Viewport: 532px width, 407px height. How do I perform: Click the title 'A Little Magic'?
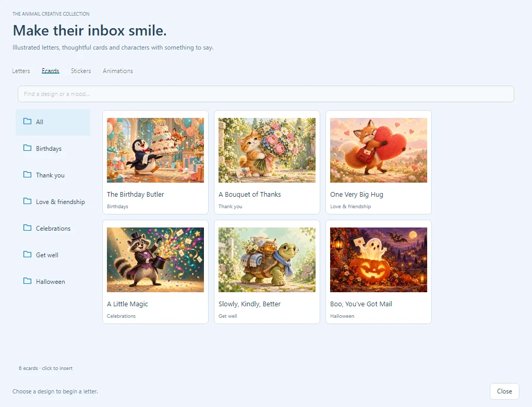127,304
